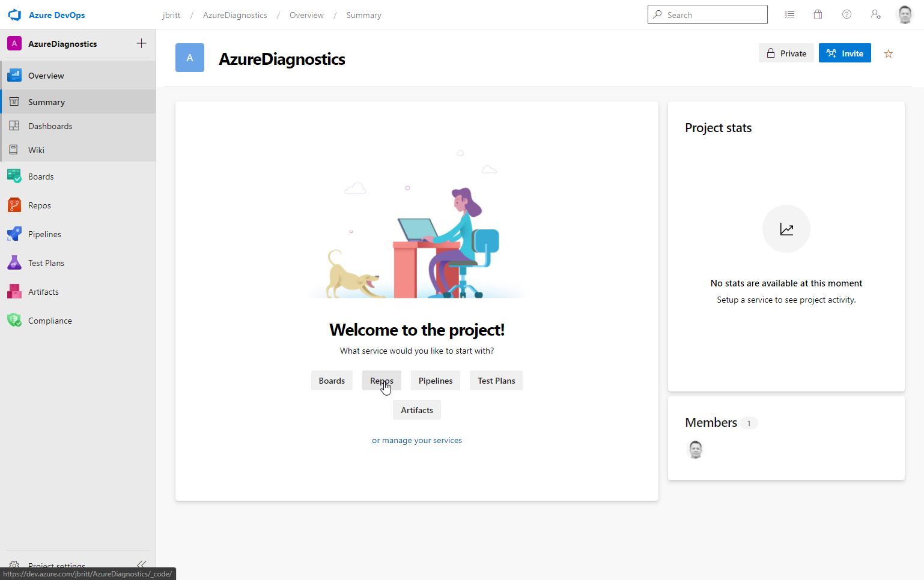Click the Private visibility button

coord(786,53)
